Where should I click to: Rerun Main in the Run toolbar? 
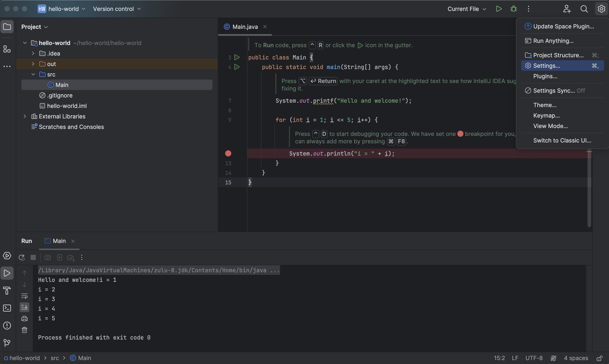[22, 257]
